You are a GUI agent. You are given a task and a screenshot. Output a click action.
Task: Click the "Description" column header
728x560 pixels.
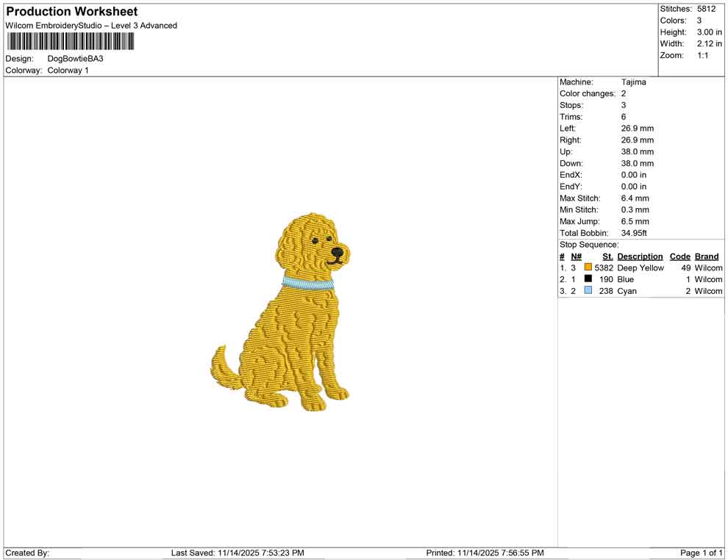point(640,256)
